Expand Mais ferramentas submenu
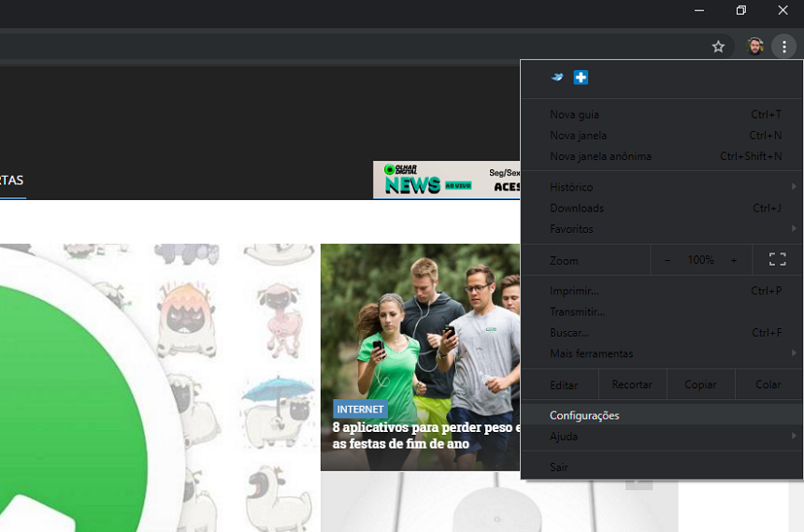Screen dimensions: 804x532 coord(662,353)
